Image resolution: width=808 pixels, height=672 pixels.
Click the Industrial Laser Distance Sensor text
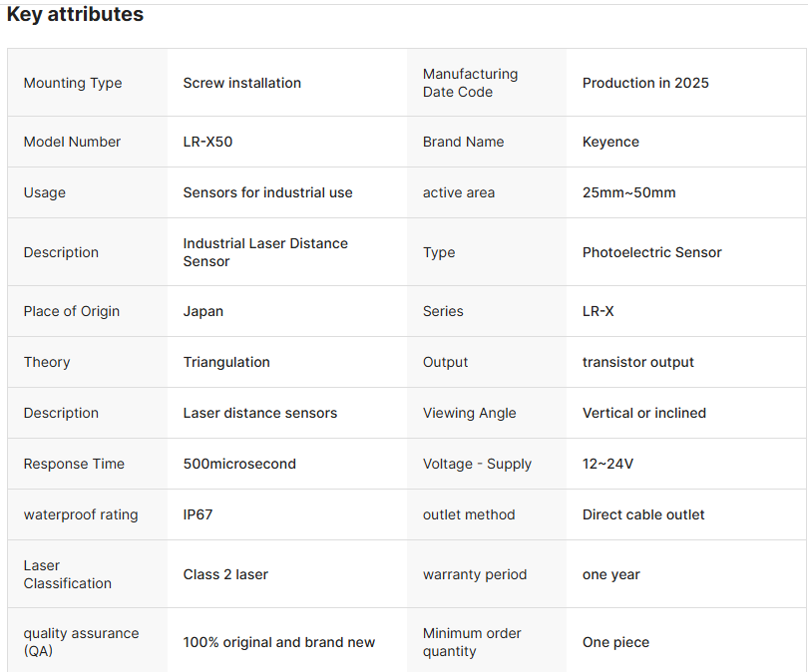pyautogui.click(x=265, y=252)
